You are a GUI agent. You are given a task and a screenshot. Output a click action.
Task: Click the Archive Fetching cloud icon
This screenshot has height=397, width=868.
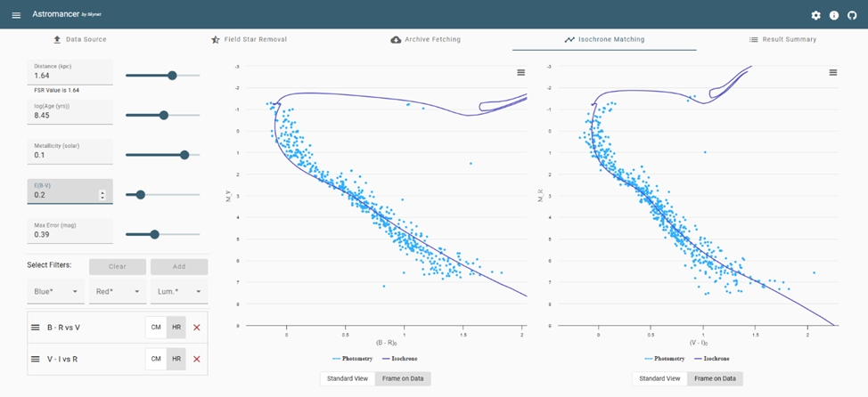(x=396, y=40)
